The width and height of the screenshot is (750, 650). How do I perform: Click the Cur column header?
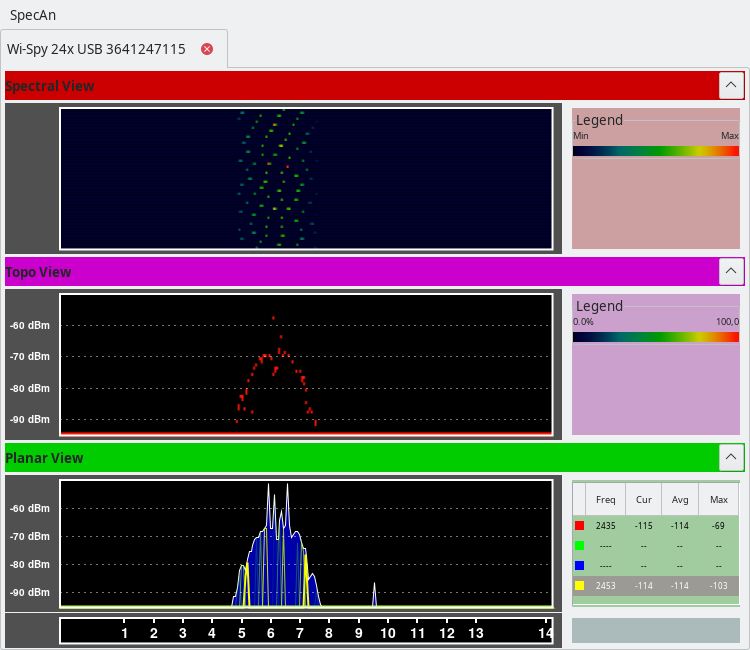click(x=644, y=499)
